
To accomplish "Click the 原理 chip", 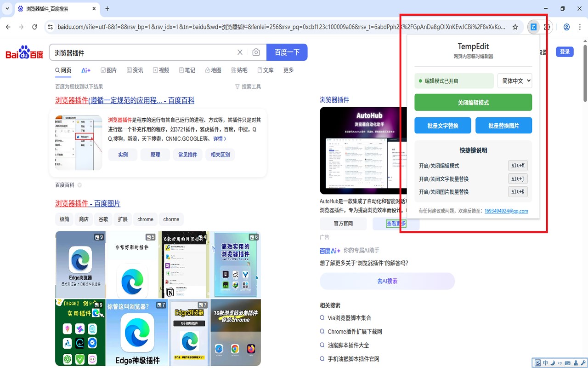I will pos(155,155).
